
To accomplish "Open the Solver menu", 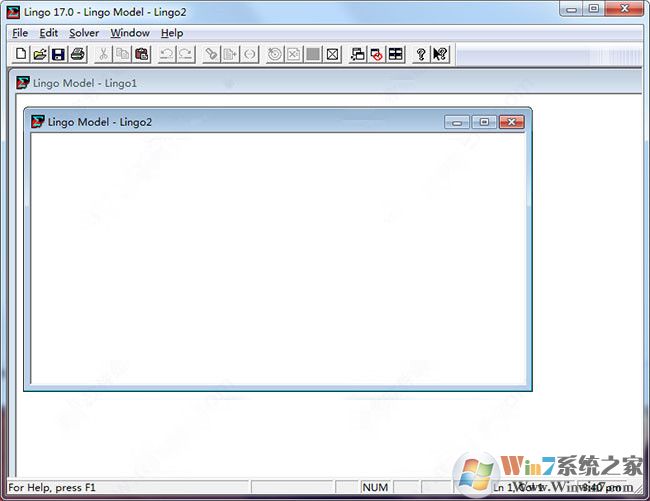I will tap(84, 33).
